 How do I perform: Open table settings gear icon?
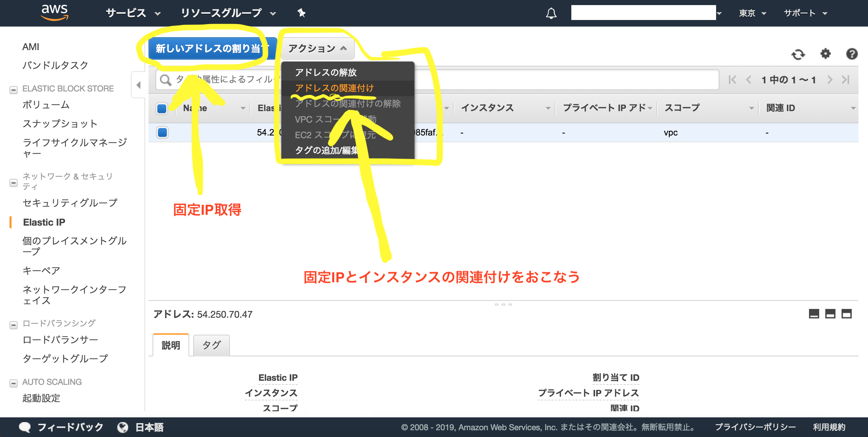pyautogui.click(x=825, y=54)
